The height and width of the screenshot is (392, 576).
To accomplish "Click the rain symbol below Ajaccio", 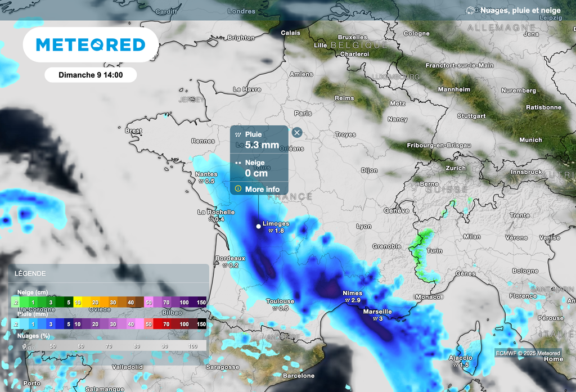I will coord(454,363).
